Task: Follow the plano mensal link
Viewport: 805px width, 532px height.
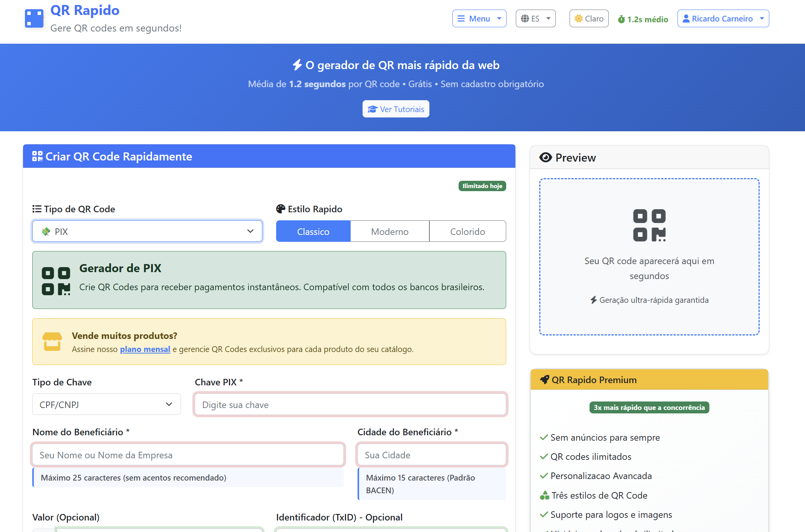Action: [x=145, y=349]
